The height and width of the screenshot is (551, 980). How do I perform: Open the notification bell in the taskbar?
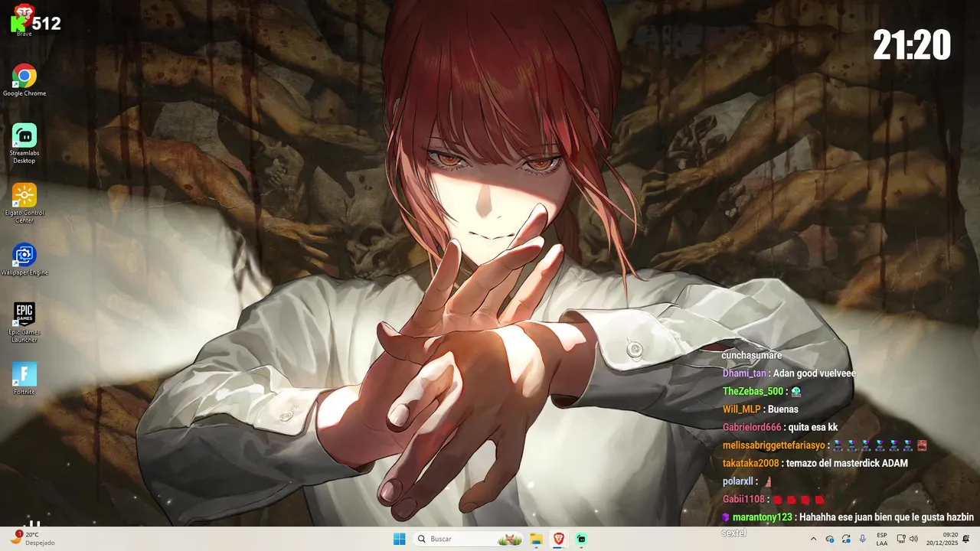pos(967,540)
